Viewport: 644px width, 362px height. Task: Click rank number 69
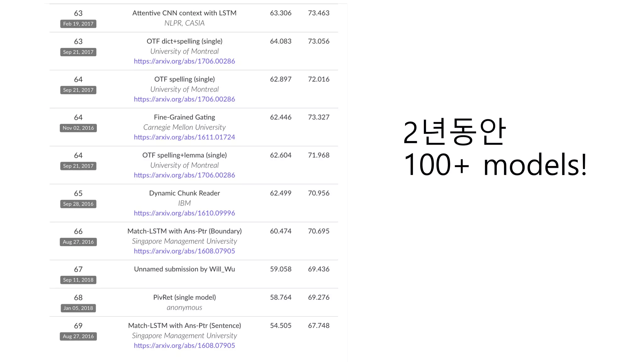pos(78,326)
